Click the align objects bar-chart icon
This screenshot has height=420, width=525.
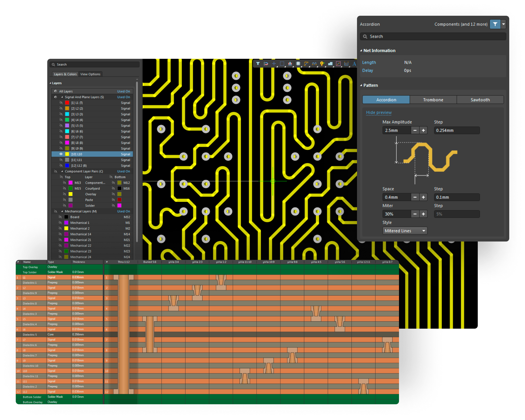tap(290, 64)
